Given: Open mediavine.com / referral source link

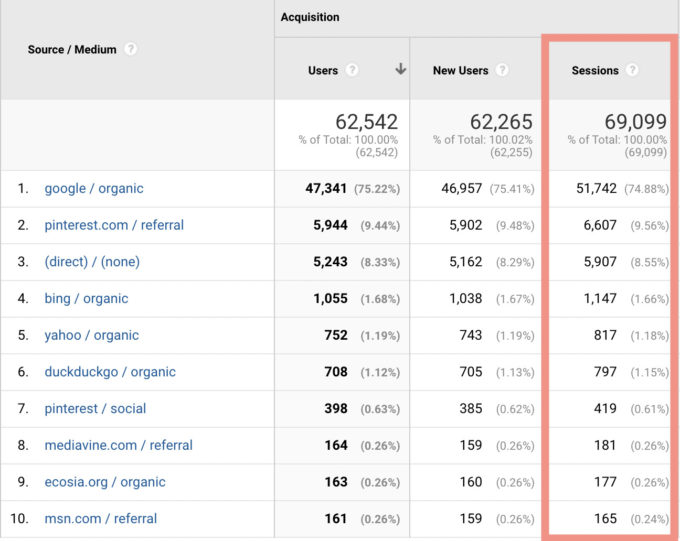Looking at the screenshot, I should (118, 445).
